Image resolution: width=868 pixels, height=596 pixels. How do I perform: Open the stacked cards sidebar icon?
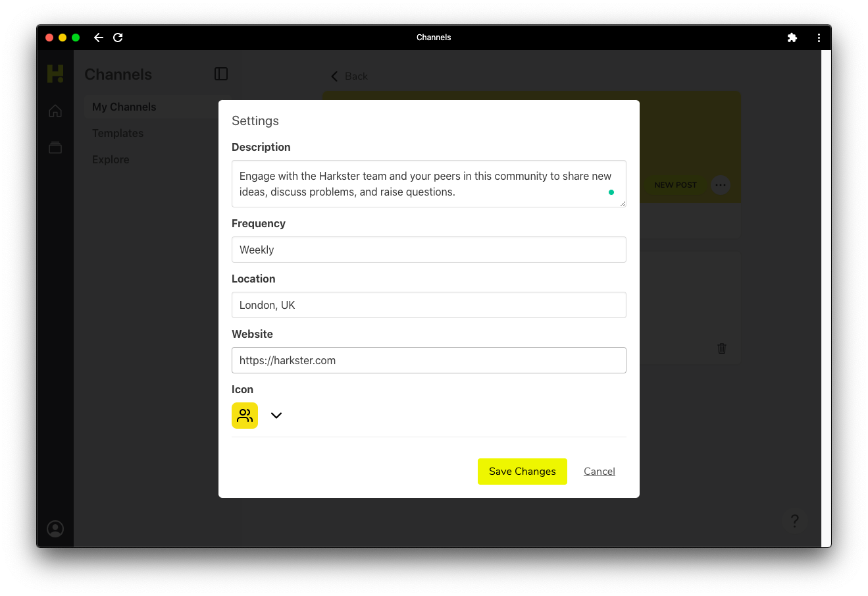(x=55, y=148)
